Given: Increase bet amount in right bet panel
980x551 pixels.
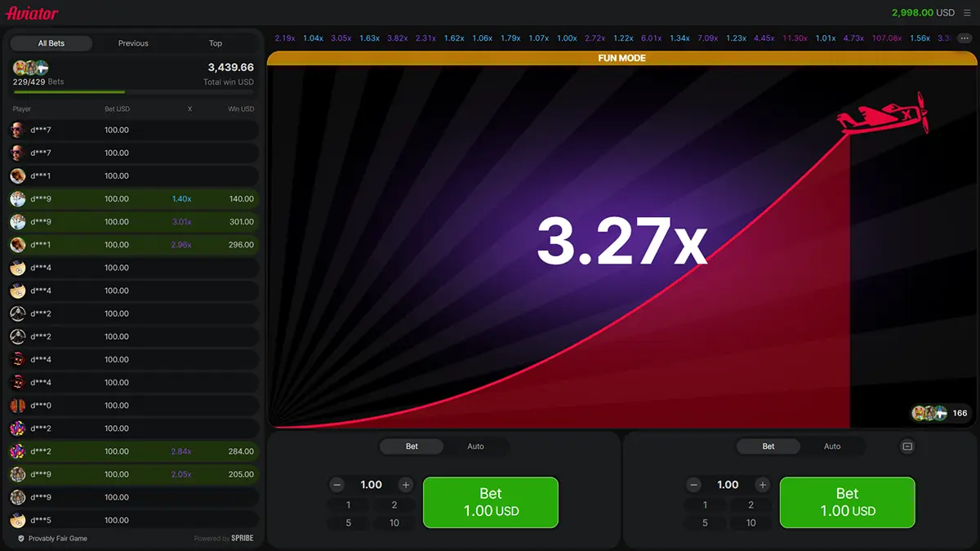Looking at the screenshot, I should click(x=763, y=485).
